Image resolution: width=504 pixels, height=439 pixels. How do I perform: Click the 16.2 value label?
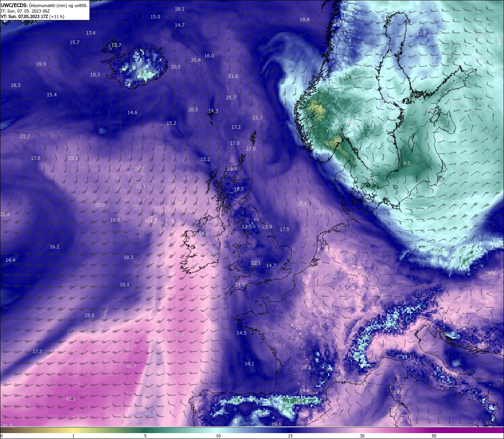(54, 247)
